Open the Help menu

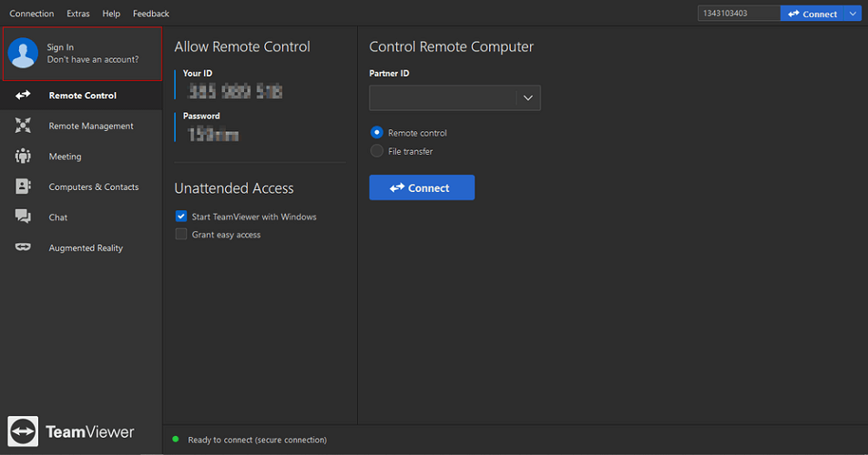(x=111, y=14)
